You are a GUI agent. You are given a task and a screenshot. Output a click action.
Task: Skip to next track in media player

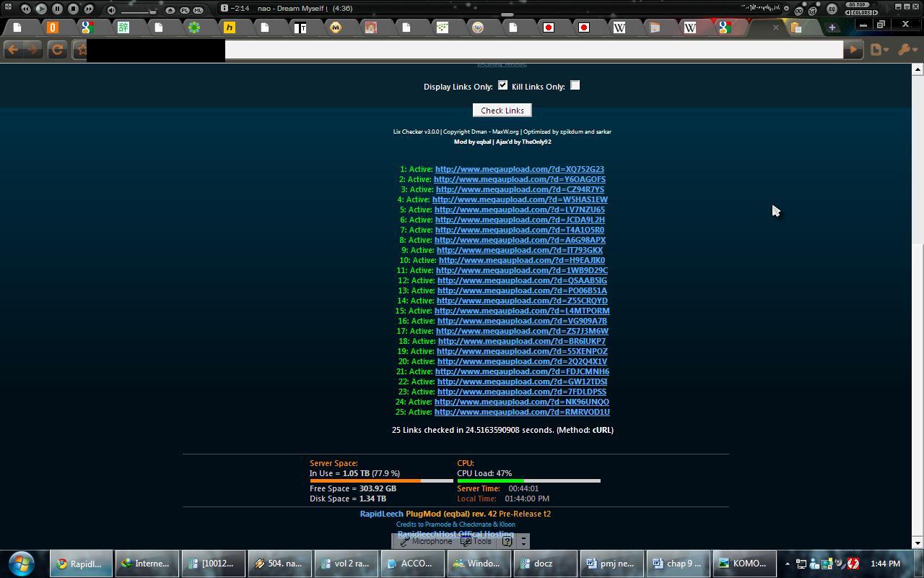pyautogui.click(x=89, y=9)
